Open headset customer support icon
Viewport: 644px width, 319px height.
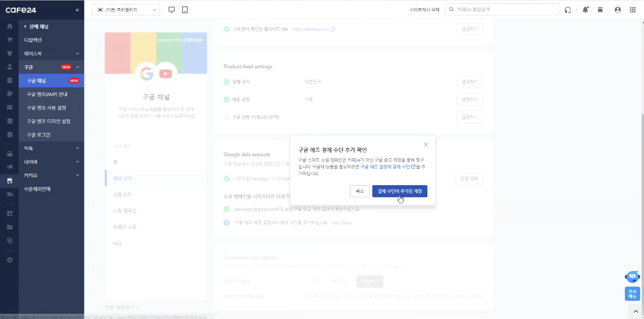coord(568,10)
